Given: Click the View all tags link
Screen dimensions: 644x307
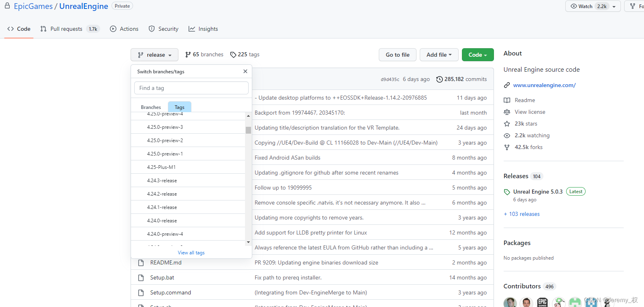Looking at the screenshot, I should (x=191, y=253).
